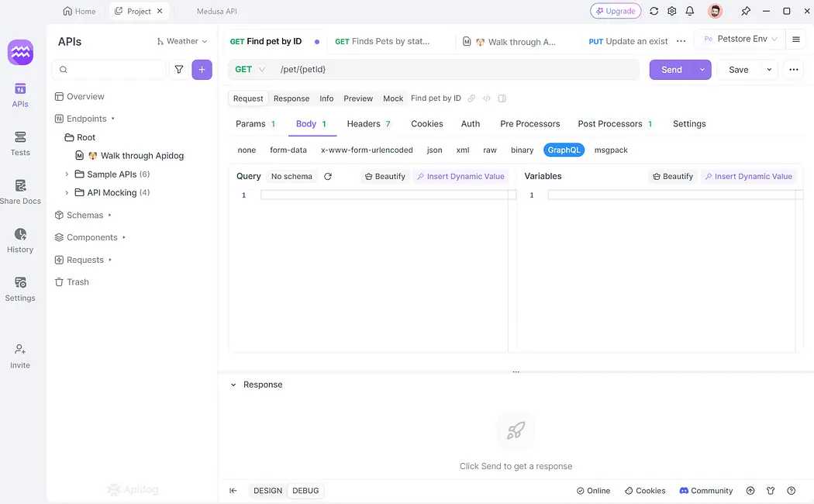The width and height of the screenshot is (814, 504).
Task: Switch body type to json
Action: 434,150
